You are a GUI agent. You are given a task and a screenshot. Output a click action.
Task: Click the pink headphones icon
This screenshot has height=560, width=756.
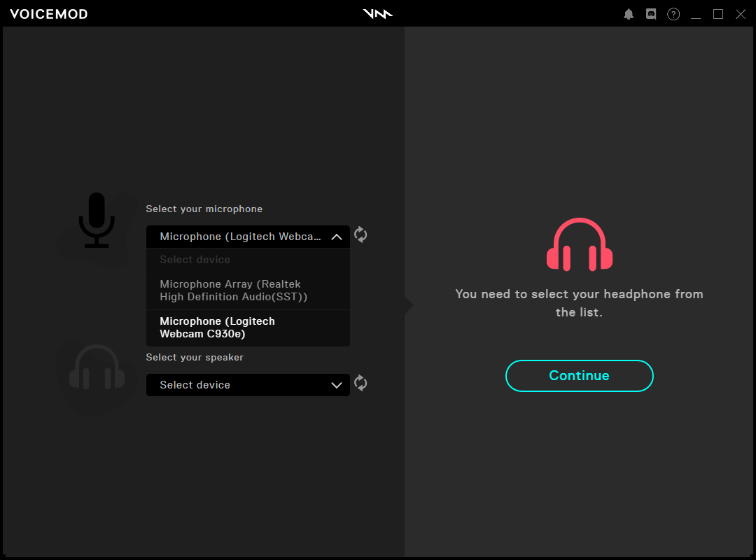(x=579, y=244)
